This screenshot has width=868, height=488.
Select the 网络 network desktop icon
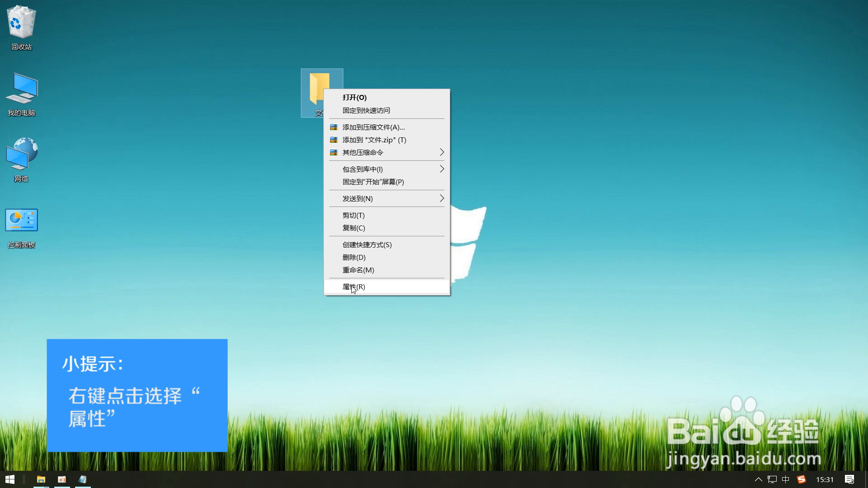[21, 160]
